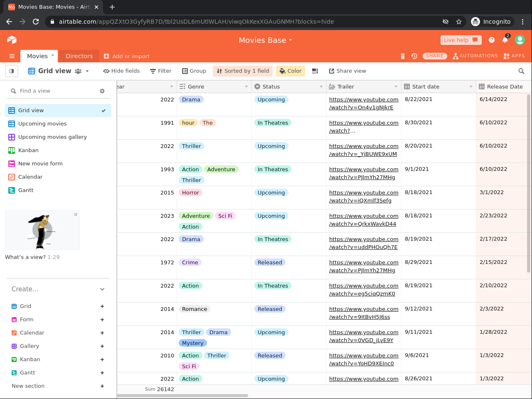This screenshot has height=399, width=532.
Task: Click Add or import table
Action: tap(126, 57)
